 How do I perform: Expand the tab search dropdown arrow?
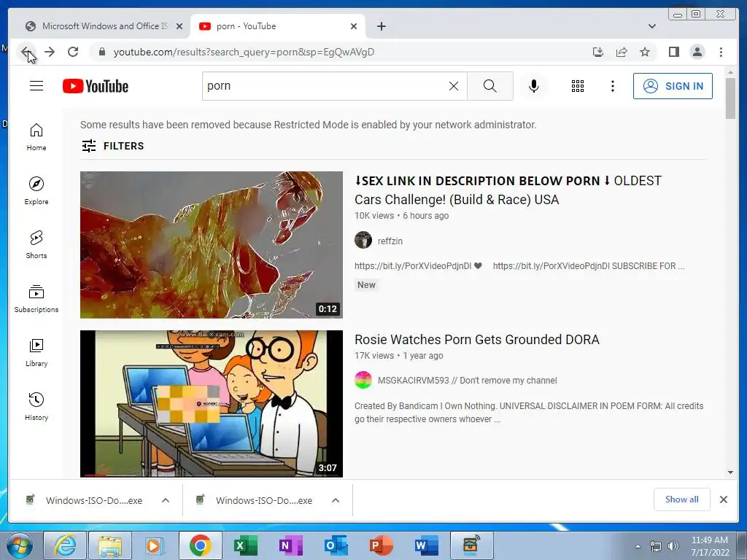tap(651, 26)
